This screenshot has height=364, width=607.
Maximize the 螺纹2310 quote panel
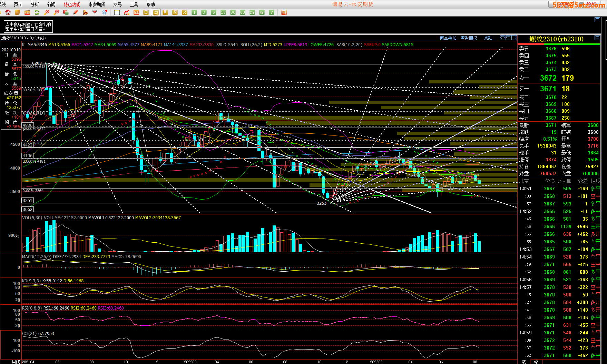(597, 38)
